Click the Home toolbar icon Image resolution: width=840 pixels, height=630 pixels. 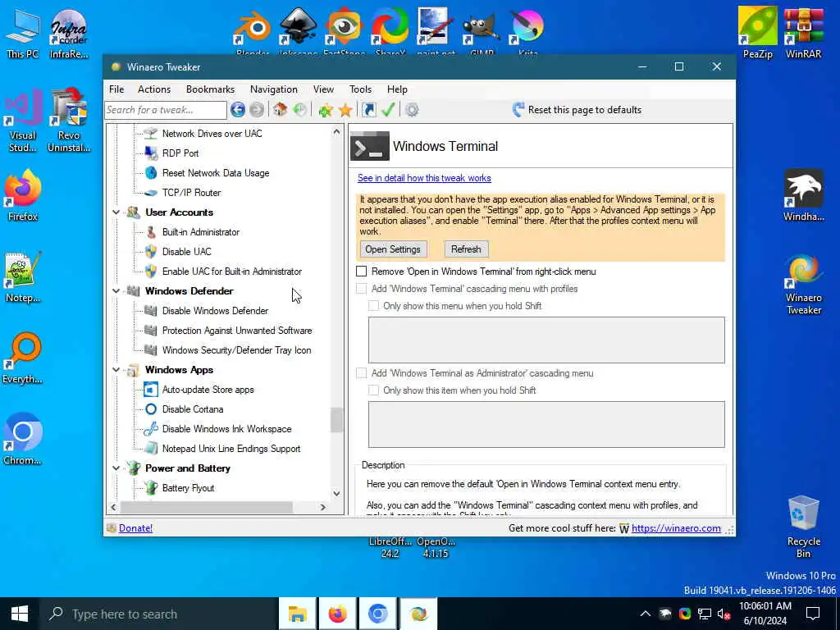pos(280,110)
